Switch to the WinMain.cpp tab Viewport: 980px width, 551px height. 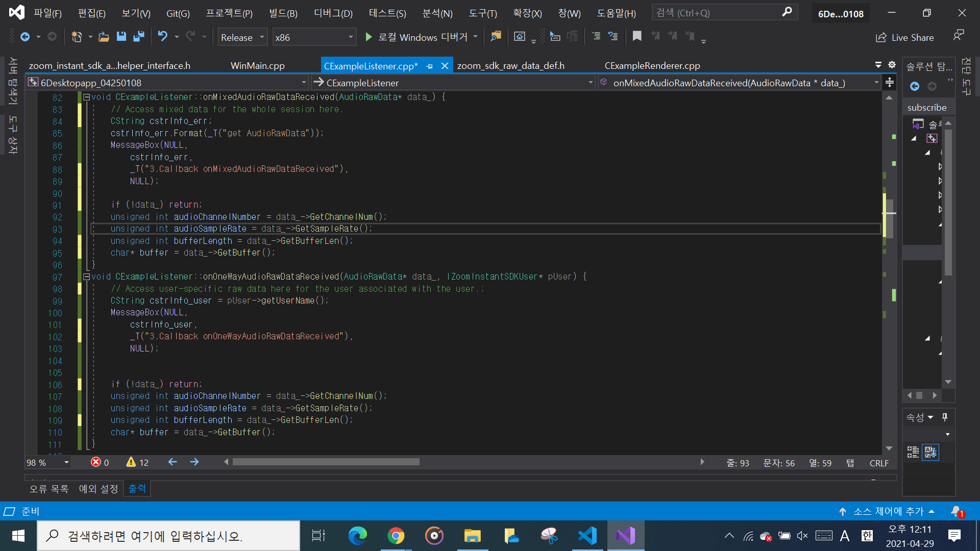tap(257, 66)
